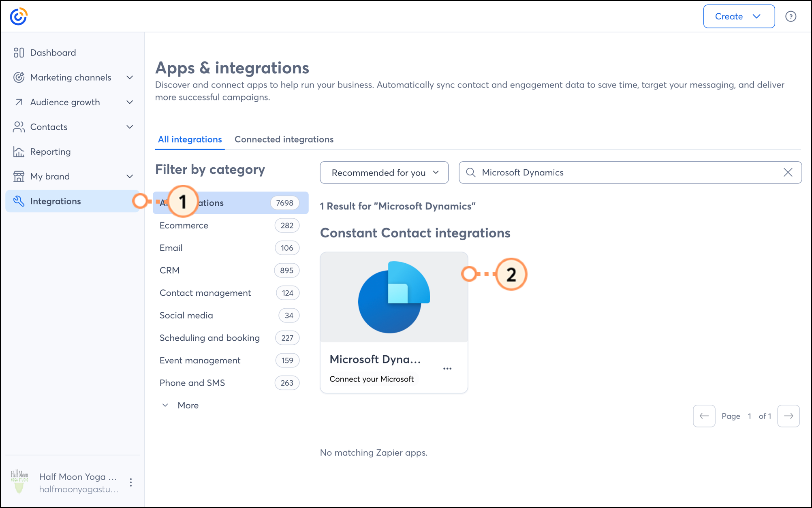This screenshot has height=508, width=812.
Task: Click in the Microsoft Dynamics search field
Action: [630, 173]
